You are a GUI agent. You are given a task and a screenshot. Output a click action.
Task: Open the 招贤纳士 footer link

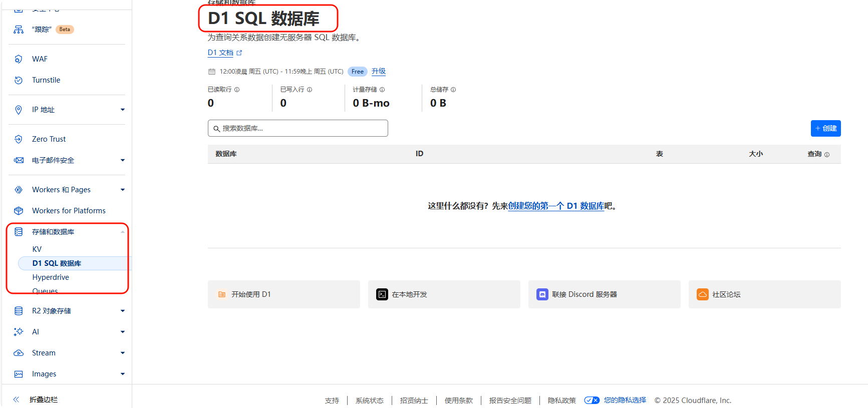(x=414, y=400)
